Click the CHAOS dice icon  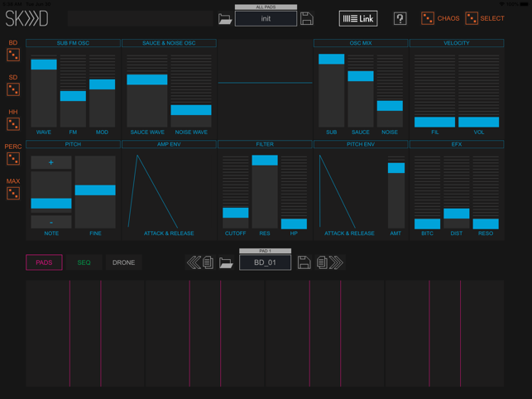(x=428, y=18)
